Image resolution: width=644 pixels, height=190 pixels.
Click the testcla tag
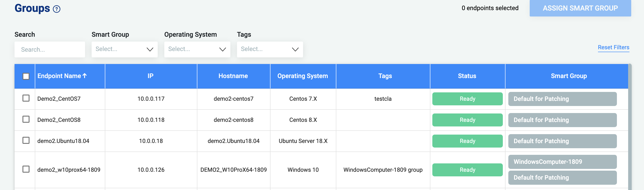(383, 99)
